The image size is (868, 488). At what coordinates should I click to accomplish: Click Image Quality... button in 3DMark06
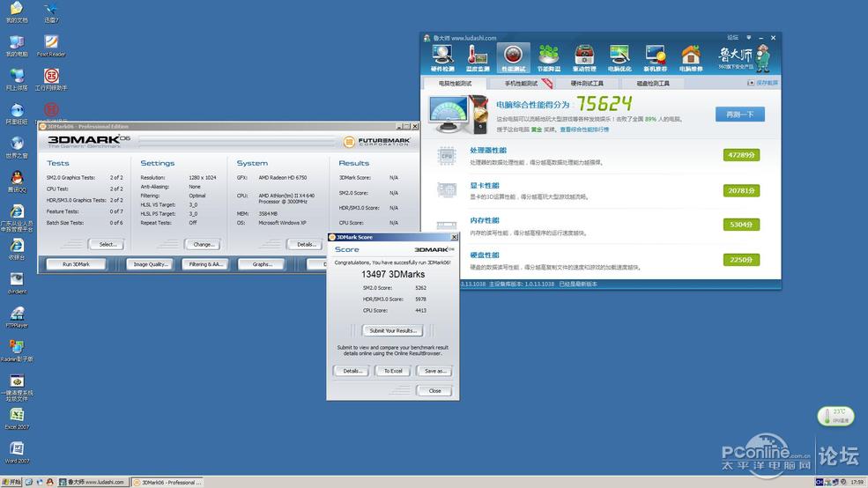pos(150,264)
